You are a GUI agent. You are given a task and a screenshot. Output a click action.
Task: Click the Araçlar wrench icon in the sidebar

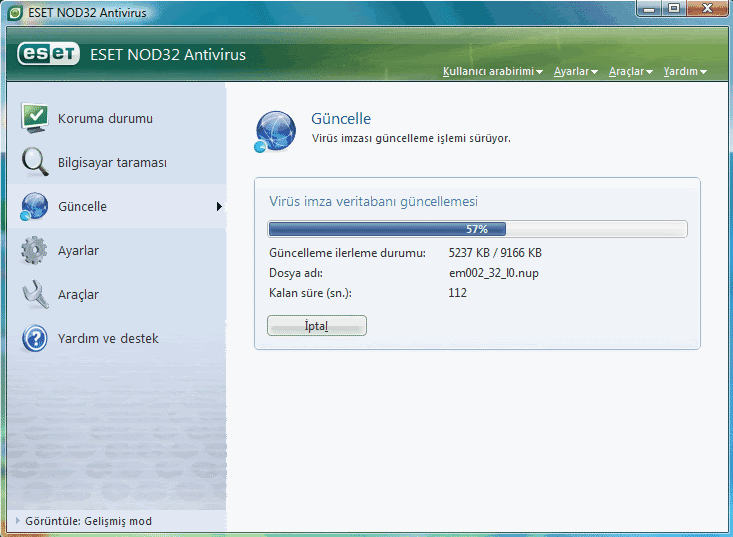click(35, 294)
